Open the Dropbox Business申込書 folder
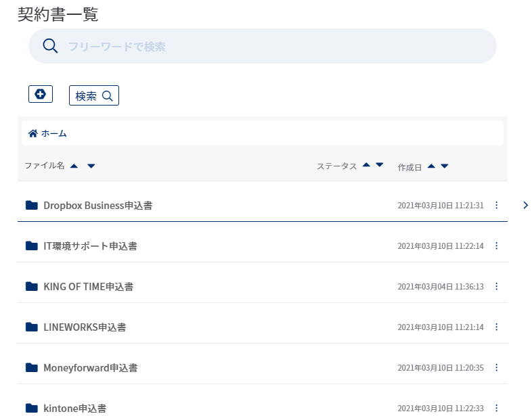Image resolution: width=532 pixels, height=416 pixels. (98, 206)
